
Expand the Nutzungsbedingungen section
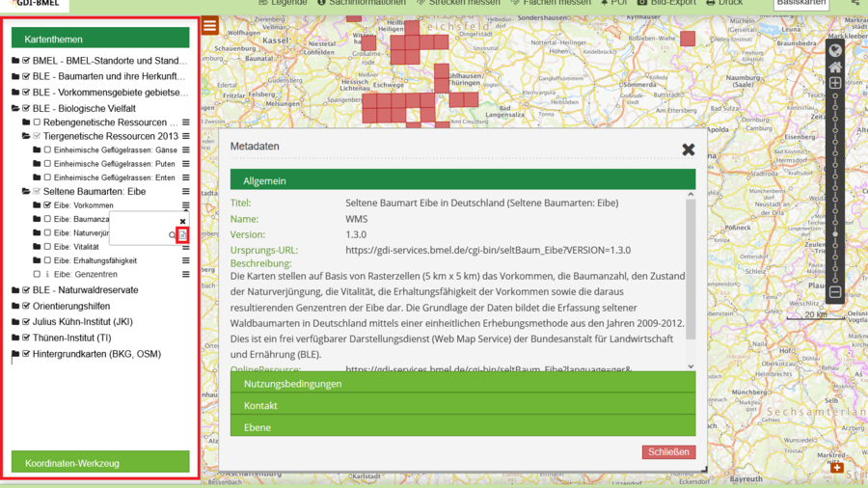(462, 384)
